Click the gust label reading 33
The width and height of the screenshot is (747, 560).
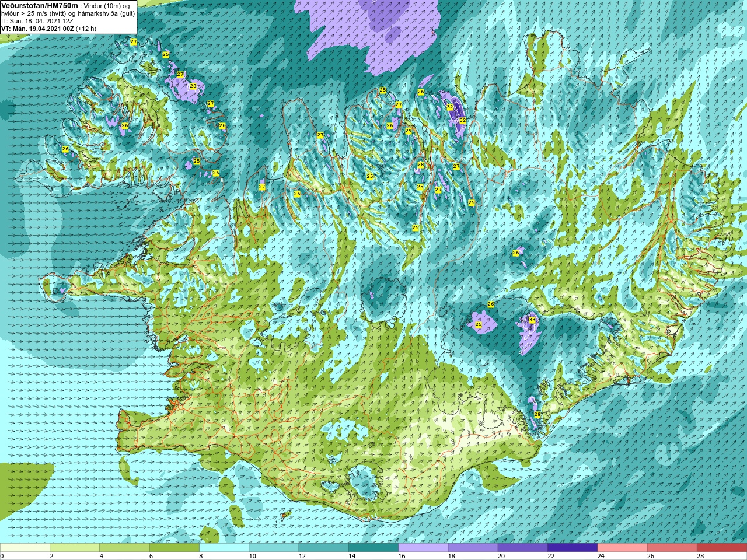pyautogui.click(x=532, y=320)
